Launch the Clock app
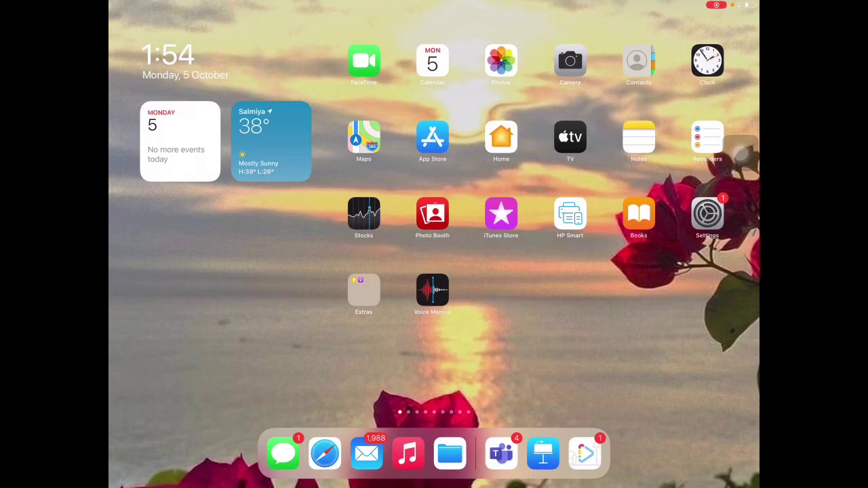This screenshot has height=488, width=868. [x=707, y=61]
